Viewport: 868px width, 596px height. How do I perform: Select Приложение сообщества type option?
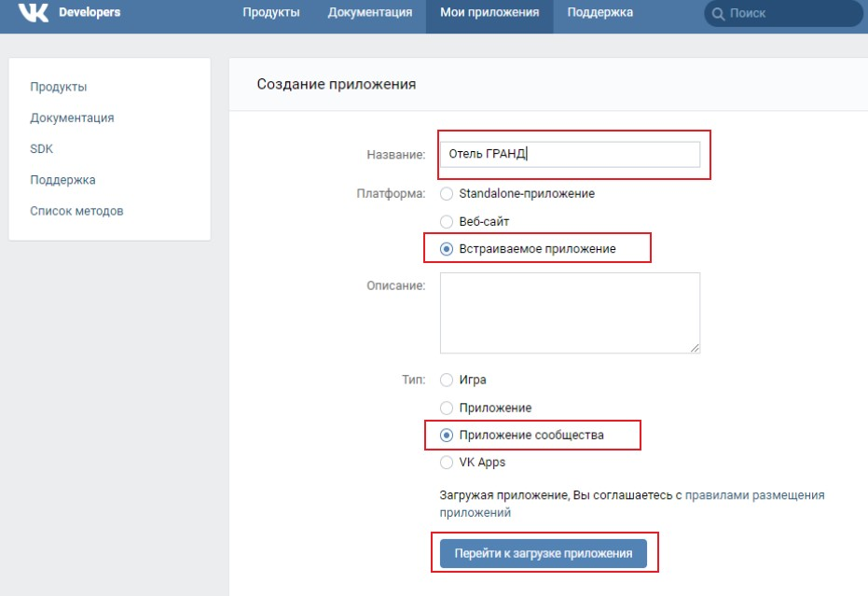click(x=447, y=436)
